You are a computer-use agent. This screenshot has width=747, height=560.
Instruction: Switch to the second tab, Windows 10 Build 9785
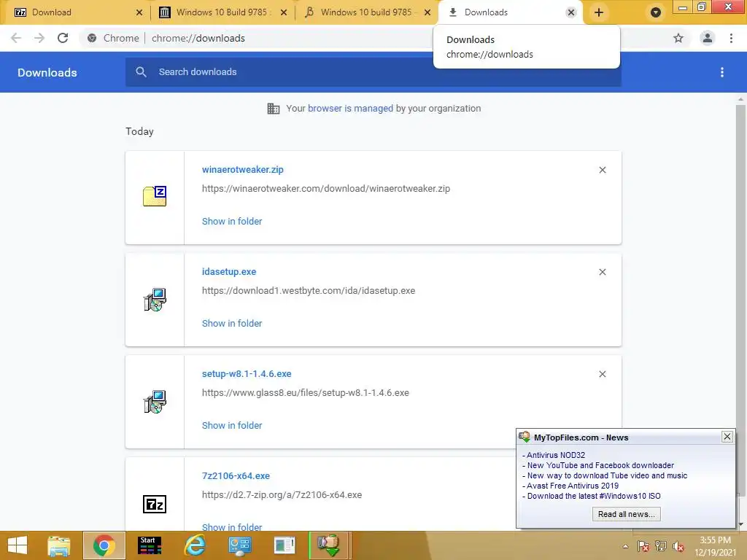coord(222,12)
